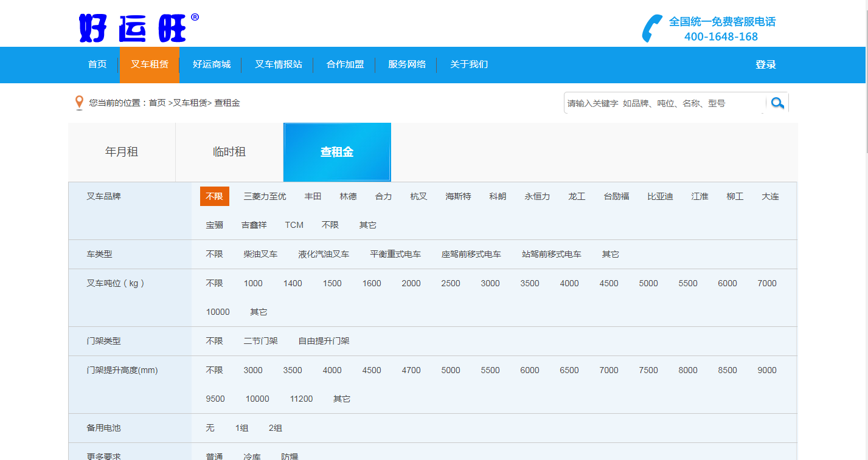
Task: Open the 叉车情报站 menu item
Action: [x=279, y=64]
